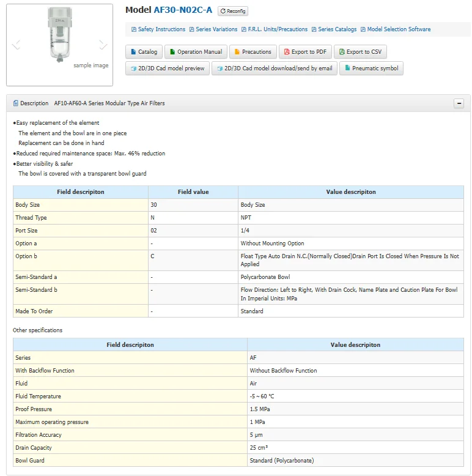This screenshot has width=472, height=476.
Task: Show previous product image with left arrow
Action: (17, 45)
